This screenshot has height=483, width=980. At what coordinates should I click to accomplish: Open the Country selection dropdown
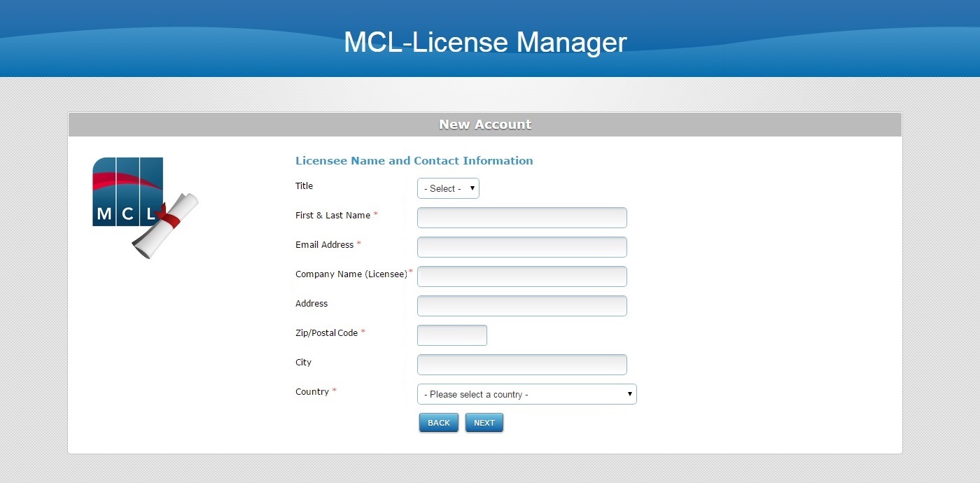coord(526,394)
